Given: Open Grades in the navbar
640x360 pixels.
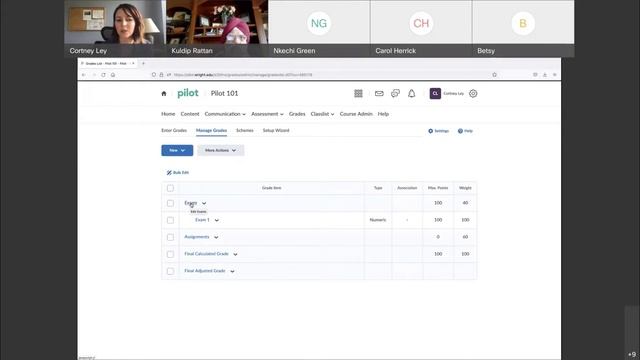Looking at the screenshot, I should pyautogui.click(x=297, y=114).
